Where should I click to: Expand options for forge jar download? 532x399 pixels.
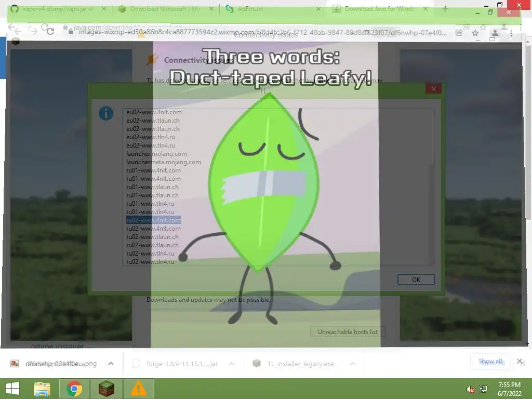[x=232, y=364]
